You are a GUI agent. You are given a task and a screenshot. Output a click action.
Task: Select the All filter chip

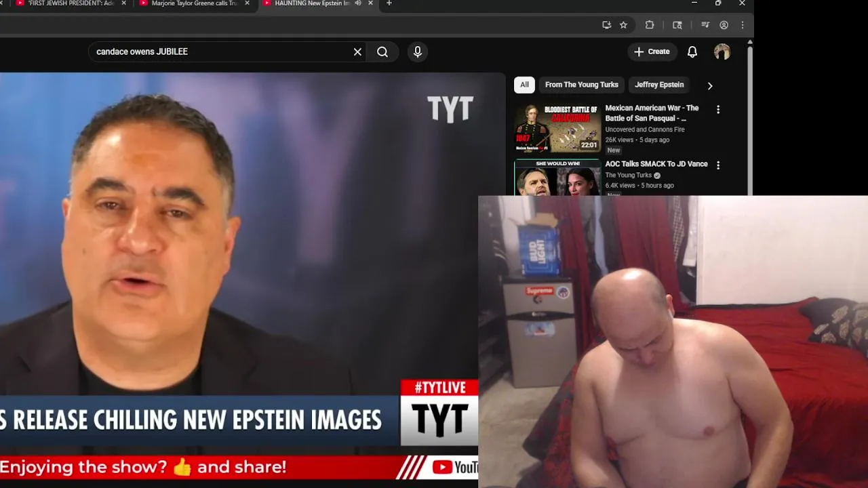point(524,85)
